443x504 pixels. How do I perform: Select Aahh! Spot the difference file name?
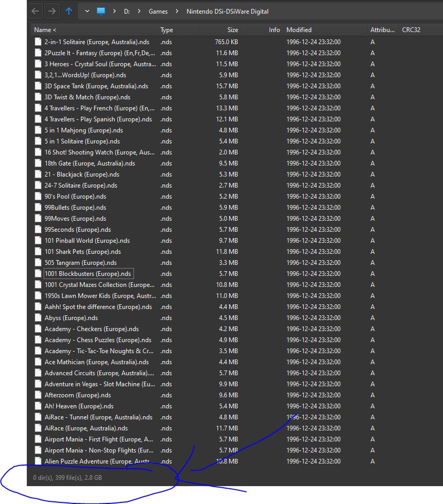tap(98, 307)
